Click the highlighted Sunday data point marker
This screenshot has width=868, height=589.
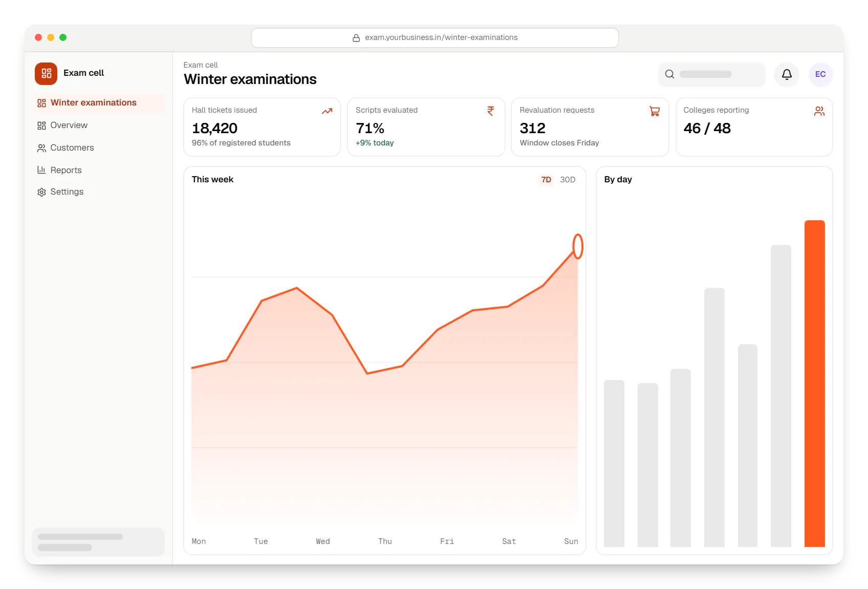578,246
